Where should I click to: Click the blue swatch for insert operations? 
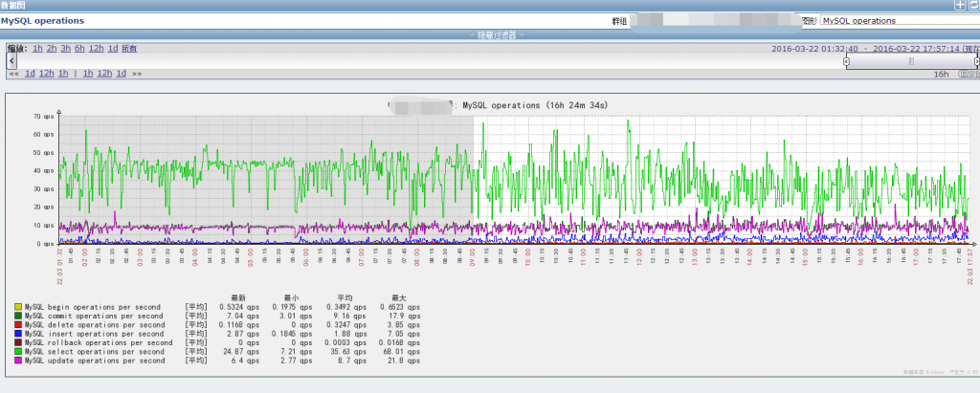[x=17, y=335]
